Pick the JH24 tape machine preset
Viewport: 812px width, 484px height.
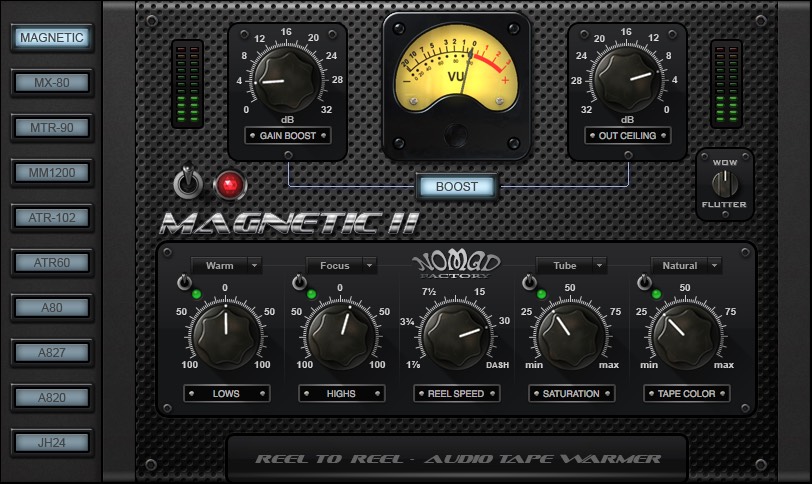click(x=52, y=443)
